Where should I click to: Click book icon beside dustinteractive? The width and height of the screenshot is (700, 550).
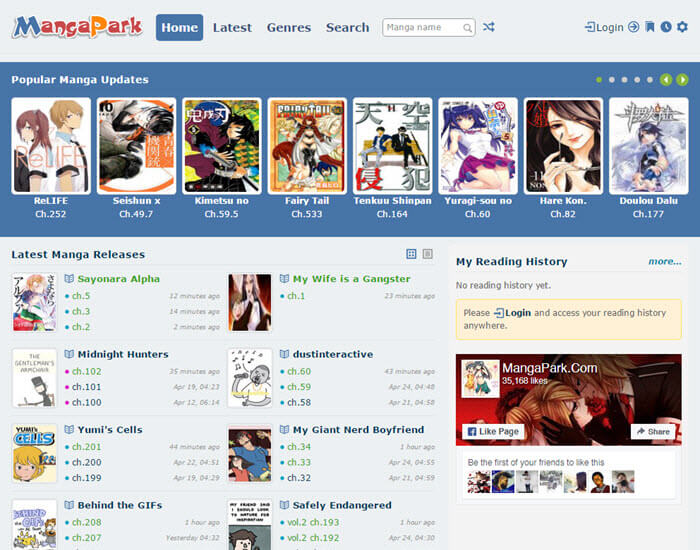coord(284,354)
